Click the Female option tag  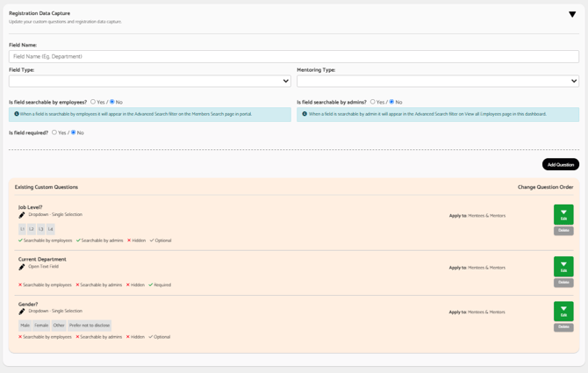pyautogui.click(x=41, y=326)
